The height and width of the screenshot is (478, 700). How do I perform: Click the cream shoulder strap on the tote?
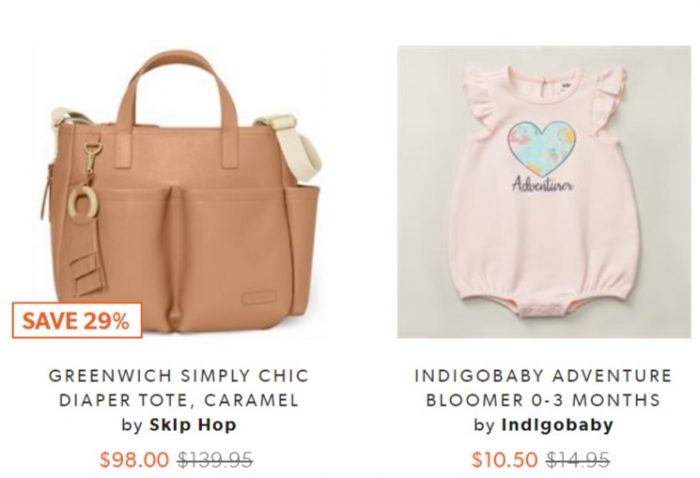(295, 145)
